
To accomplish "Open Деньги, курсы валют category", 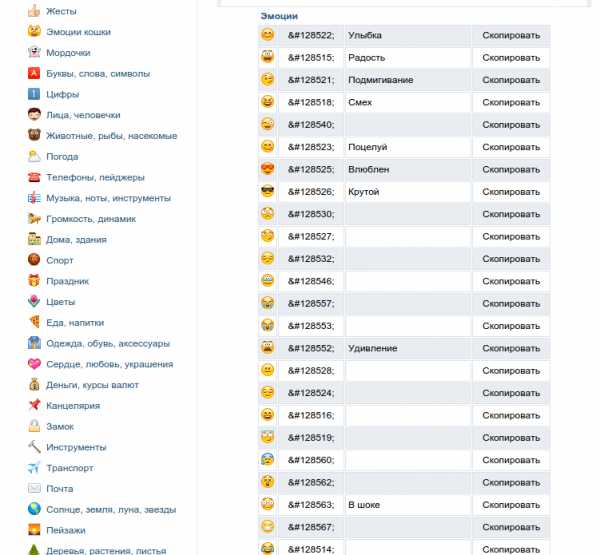I will [x=92, y=385].
